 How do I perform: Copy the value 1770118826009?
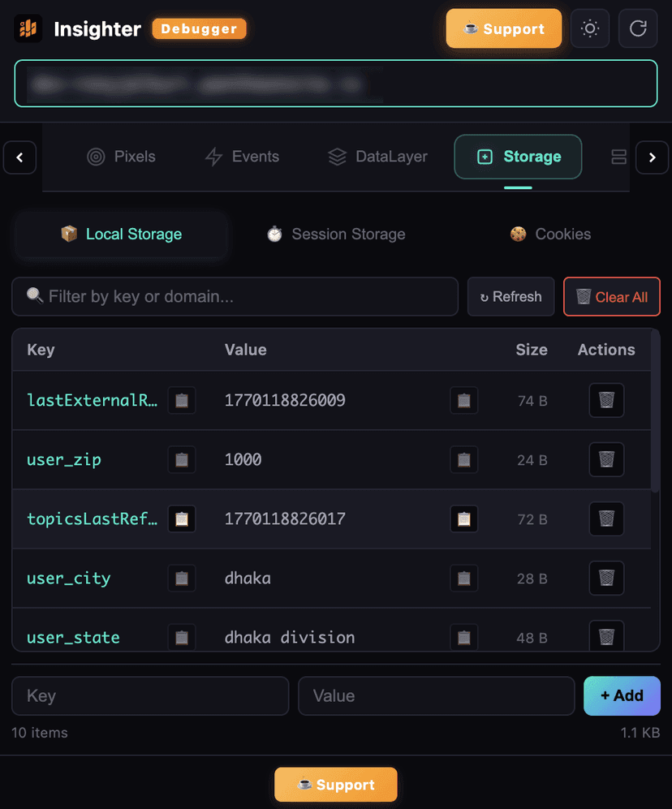(463, 400)
